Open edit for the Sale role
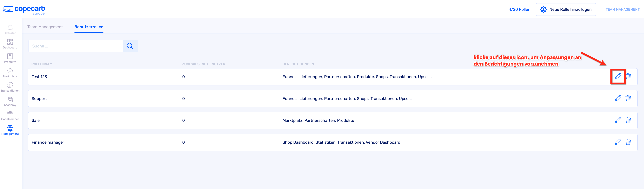This screenshot has width=644, height=189. (x=618, y=120)
